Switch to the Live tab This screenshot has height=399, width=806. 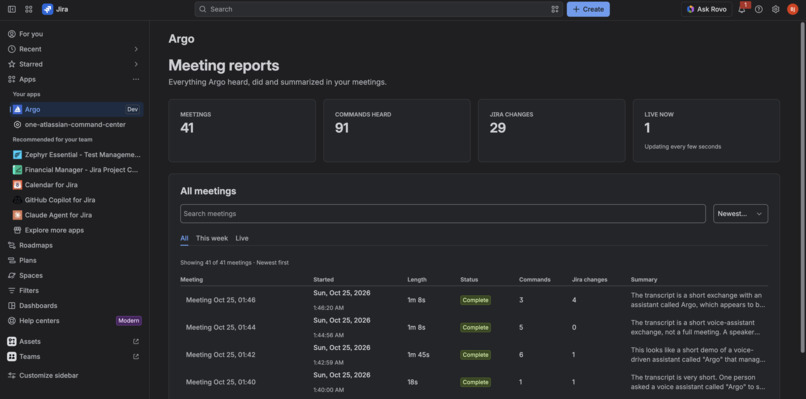coord(242,238)
